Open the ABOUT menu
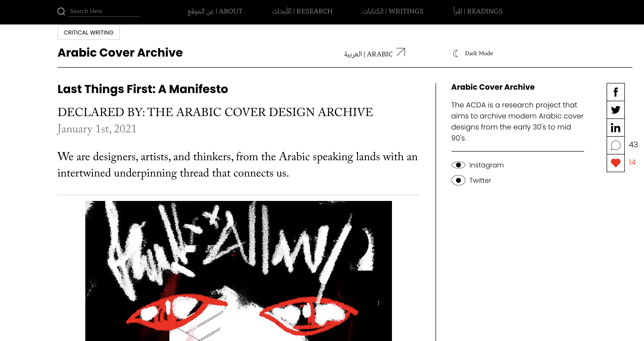Screen dimensions: 644x341 pos(215,11)
